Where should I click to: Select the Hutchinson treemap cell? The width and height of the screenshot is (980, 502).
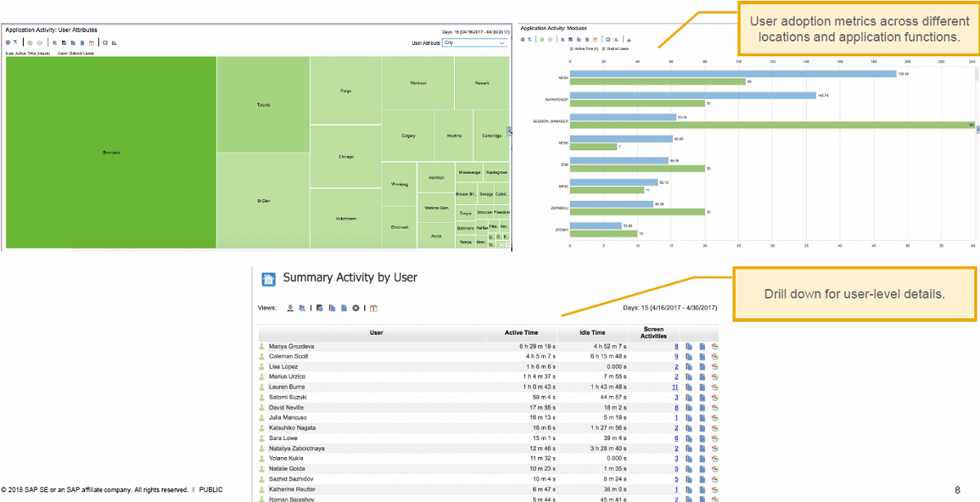coord(346,219)
